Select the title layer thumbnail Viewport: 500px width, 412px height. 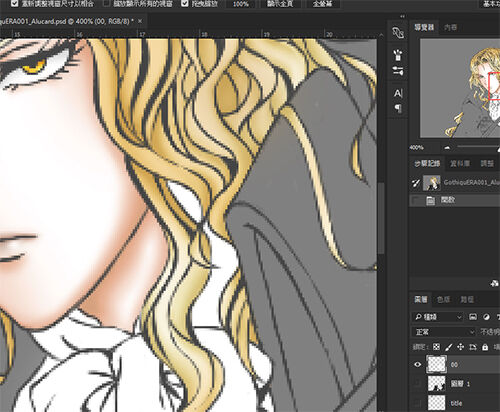click(x=437, y=403)
